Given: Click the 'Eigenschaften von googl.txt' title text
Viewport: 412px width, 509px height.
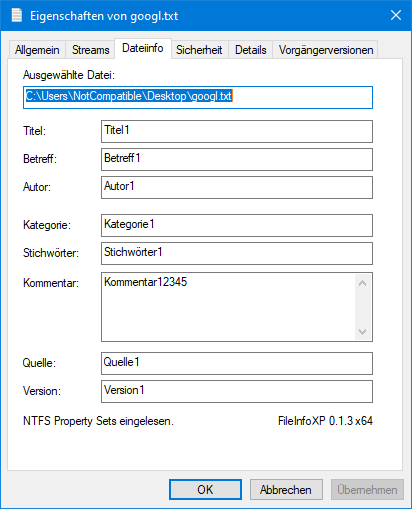Looking at the screenshot, I should [x=104, y=16].
